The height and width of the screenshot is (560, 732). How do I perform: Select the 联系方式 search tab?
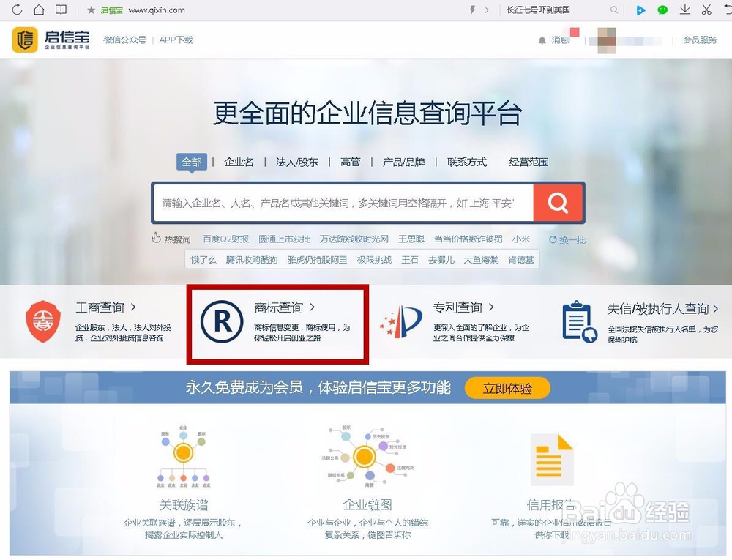pos(467,162)
